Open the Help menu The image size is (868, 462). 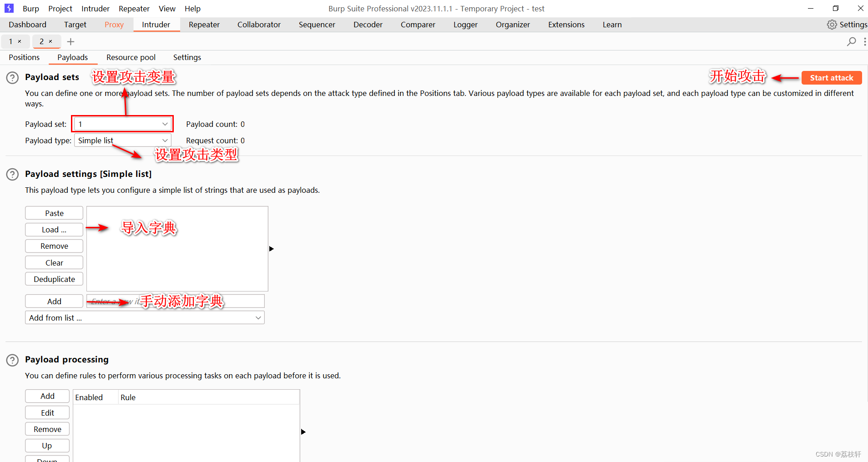pyautogui.click(x=192, y=9)
